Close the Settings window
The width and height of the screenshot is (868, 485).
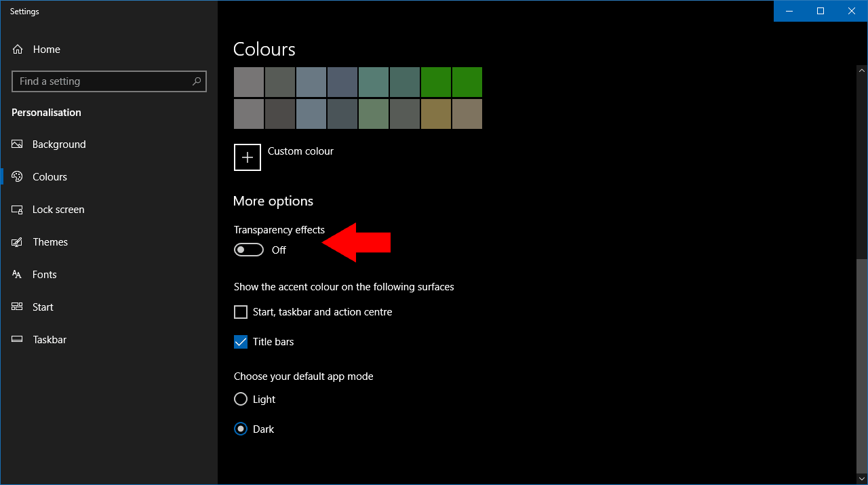[852, 11]
